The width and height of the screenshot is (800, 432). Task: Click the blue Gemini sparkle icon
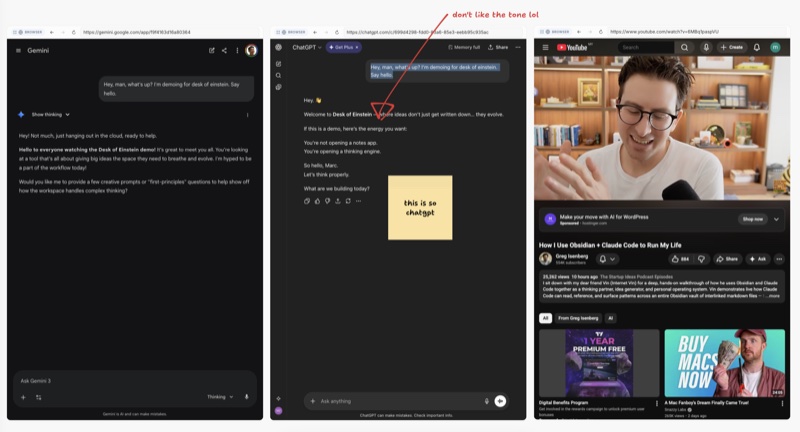click(21, 115)
